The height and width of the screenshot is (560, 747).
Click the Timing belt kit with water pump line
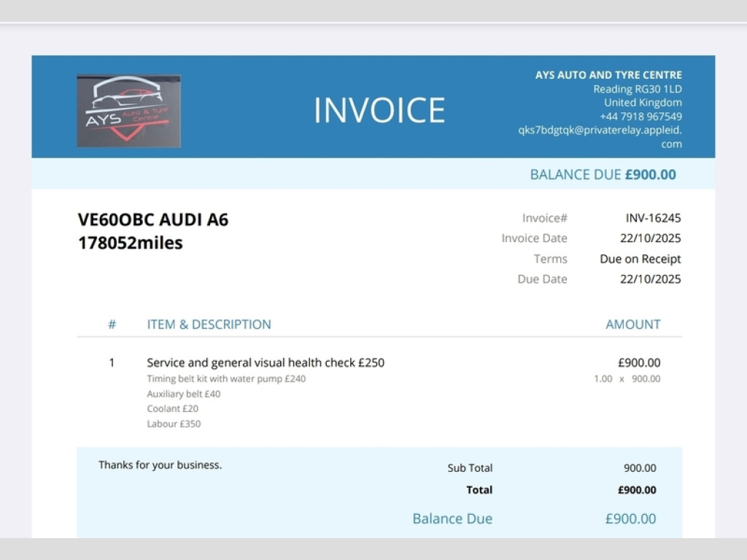226,378
